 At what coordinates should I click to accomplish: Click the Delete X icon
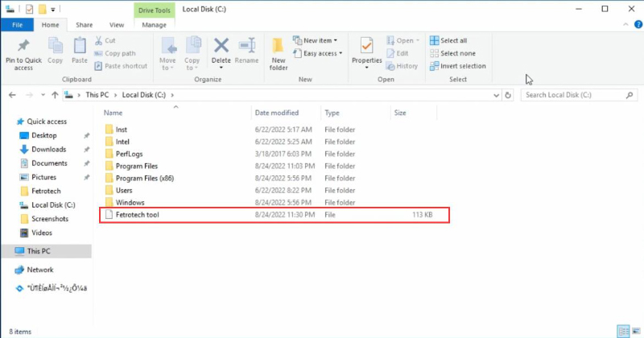(x=221, y=45)
